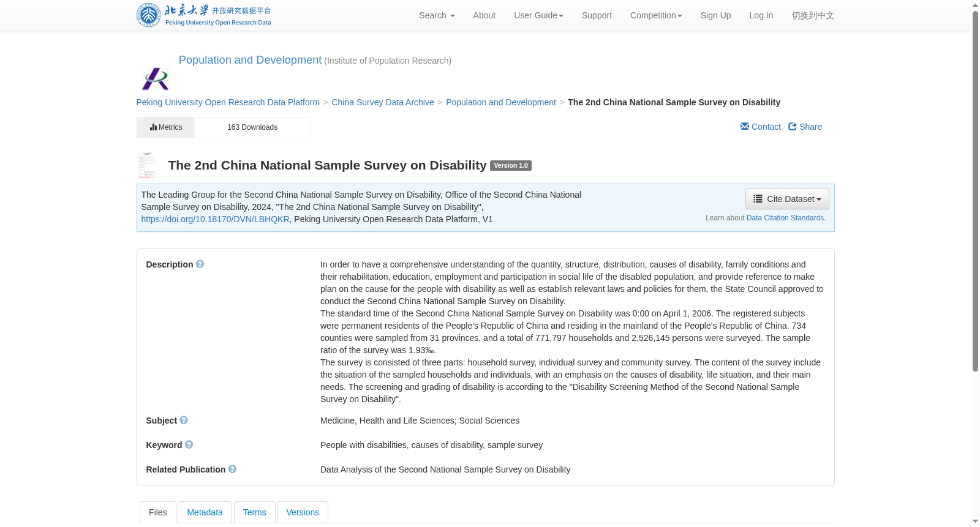Open the dataset DOI link
The image size is (980, 527).
click(215, 219)
